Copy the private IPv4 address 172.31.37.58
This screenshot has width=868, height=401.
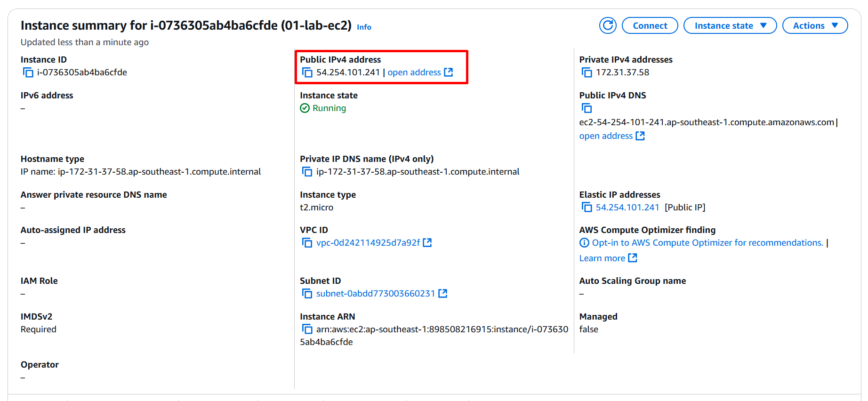(587, 72)
